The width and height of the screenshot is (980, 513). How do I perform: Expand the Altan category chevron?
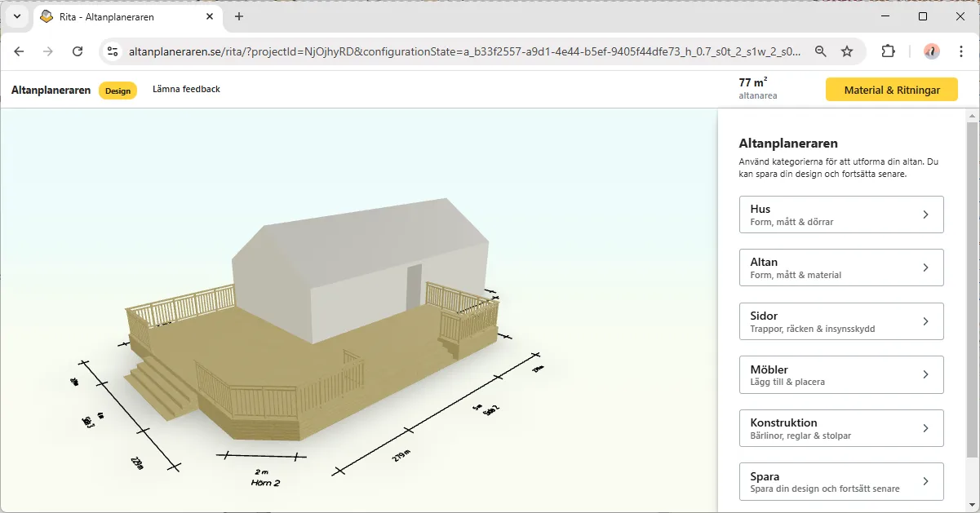point(925,268)
